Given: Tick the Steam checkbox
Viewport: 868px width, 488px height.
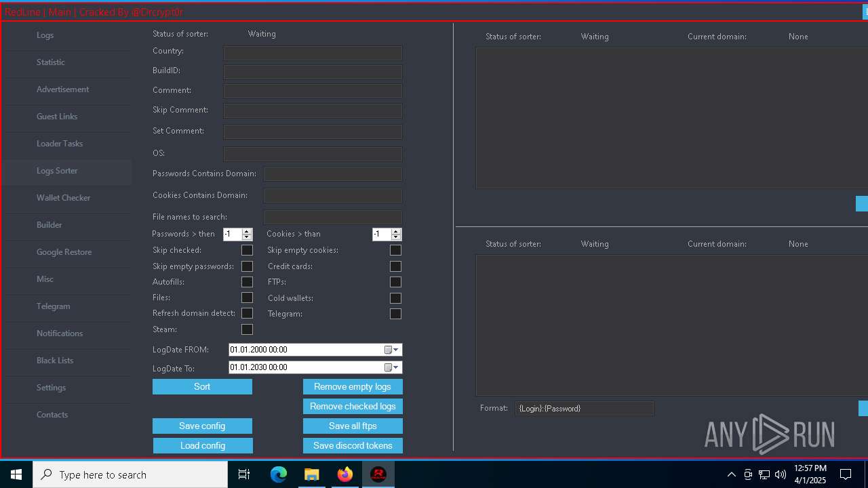Looking at the screenshot, I should coord(247,329).
